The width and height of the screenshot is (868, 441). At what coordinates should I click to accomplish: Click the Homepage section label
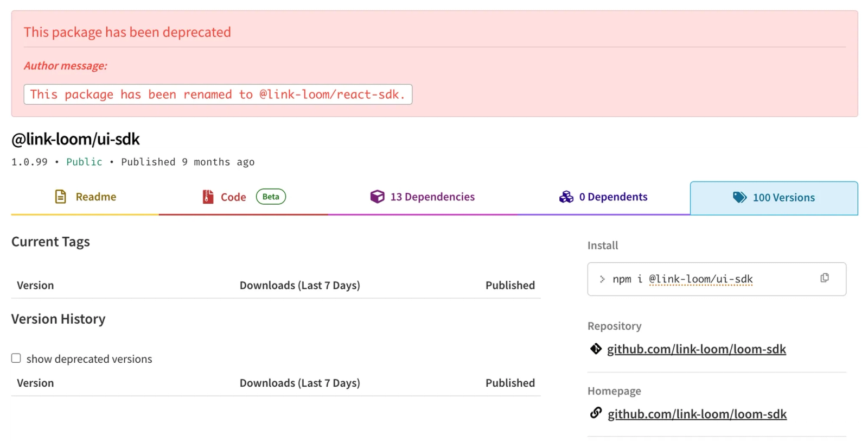(x=614, y=391)
